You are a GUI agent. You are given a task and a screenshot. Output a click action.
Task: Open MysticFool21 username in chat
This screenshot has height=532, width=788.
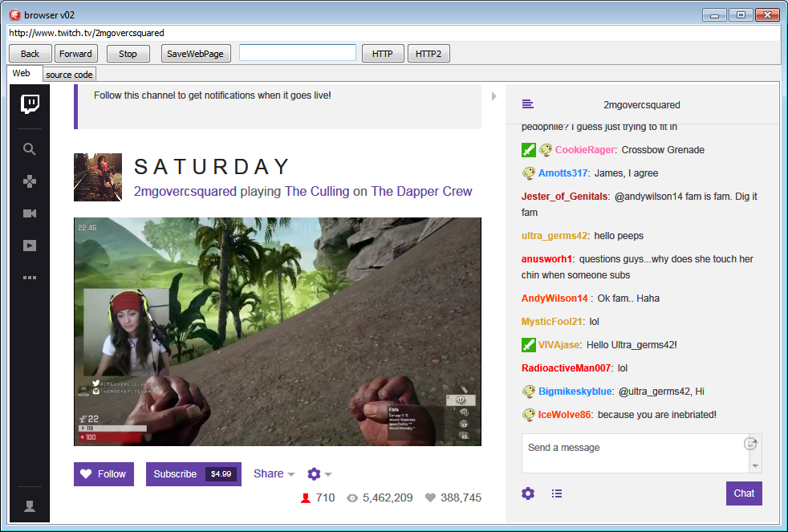[x=552, y=322]
